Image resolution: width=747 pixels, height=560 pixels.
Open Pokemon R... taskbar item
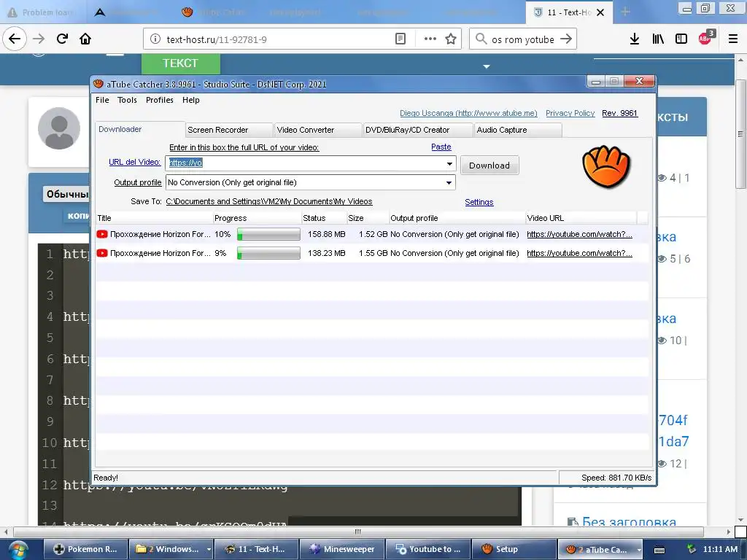[x=86, y=549]
